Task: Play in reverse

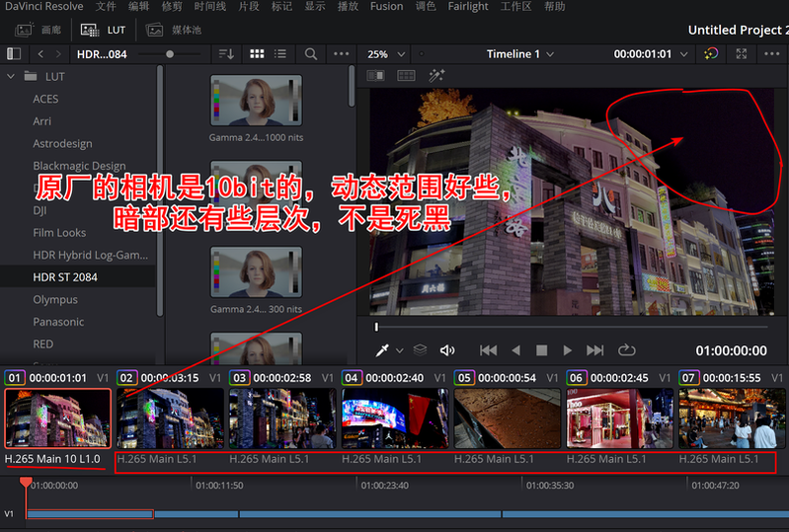Action: [x=515, y=350]
